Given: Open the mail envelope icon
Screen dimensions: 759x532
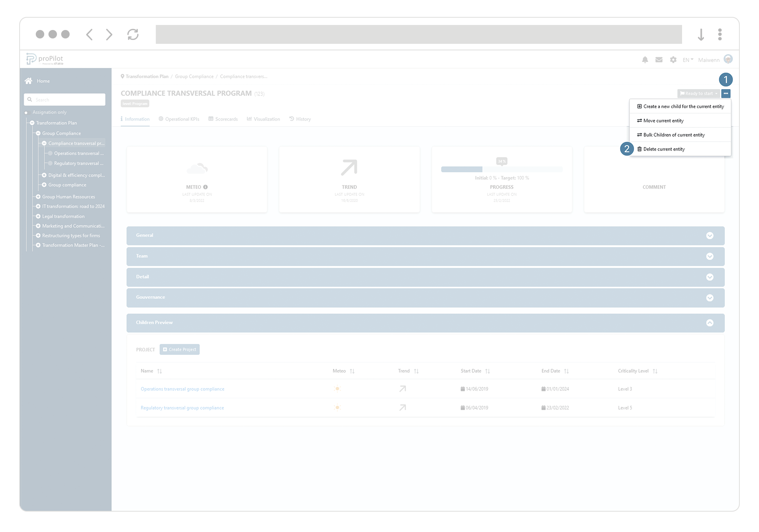Looking at the screenshot, I should coord(659,60).
